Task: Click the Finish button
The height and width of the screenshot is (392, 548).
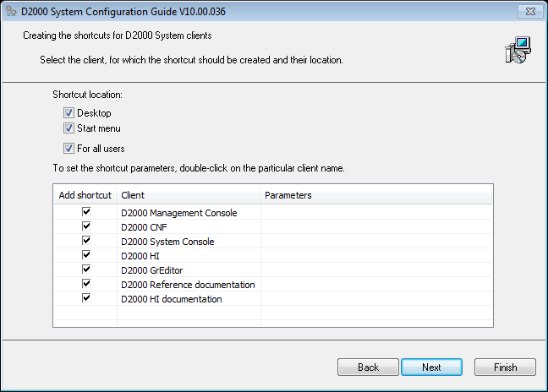Action: (505, 367)
